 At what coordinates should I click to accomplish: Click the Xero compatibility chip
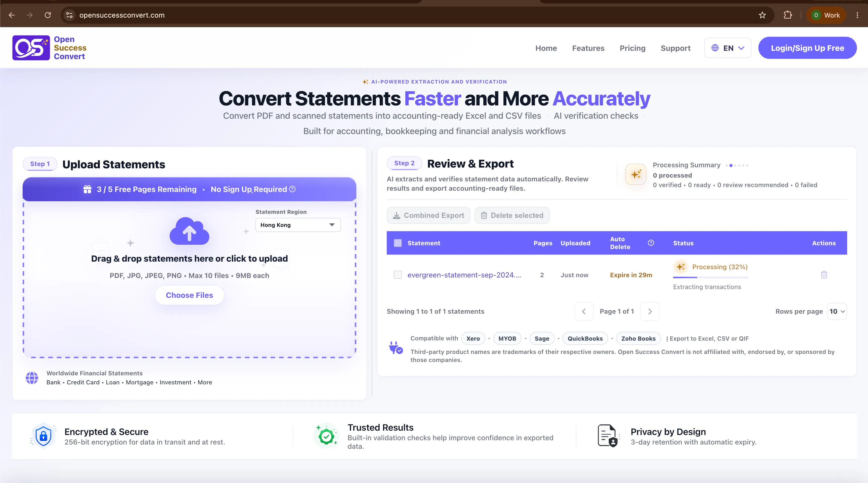[473, 338]
